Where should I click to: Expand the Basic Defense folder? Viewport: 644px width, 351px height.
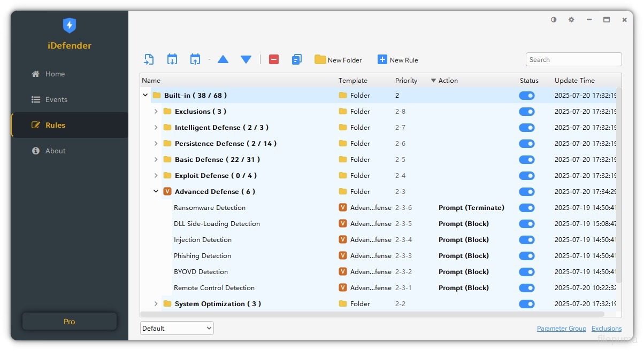click(156, 159)
